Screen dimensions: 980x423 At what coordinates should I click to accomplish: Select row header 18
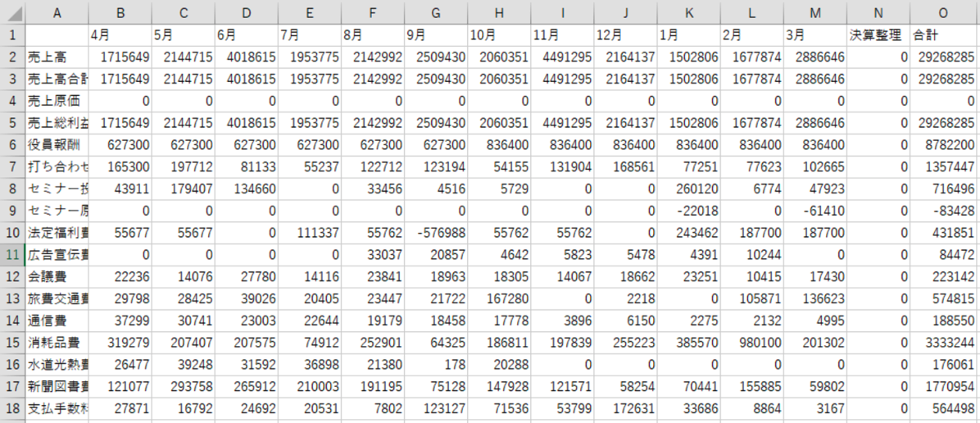tap(12, 410)
